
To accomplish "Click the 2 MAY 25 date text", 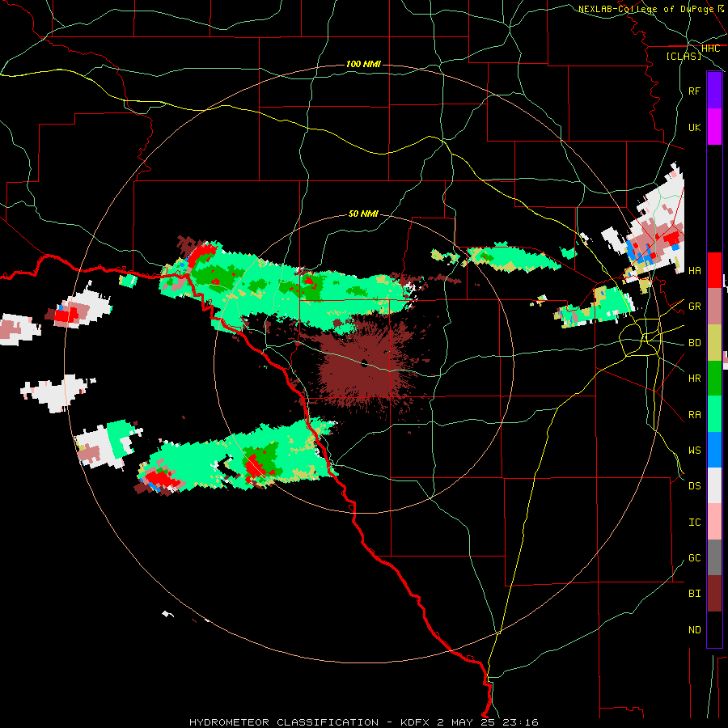I will click(466, 722).
